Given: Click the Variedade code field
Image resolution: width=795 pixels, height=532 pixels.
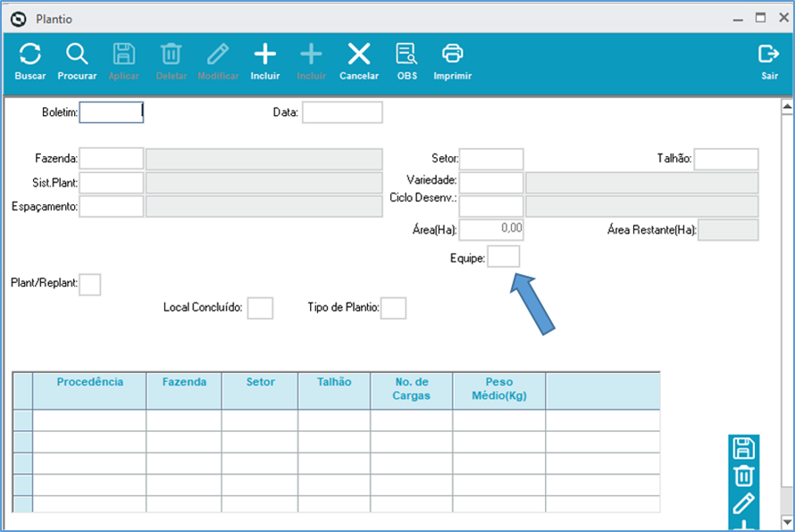Looking at the screenshot, I should coord(491,182).
